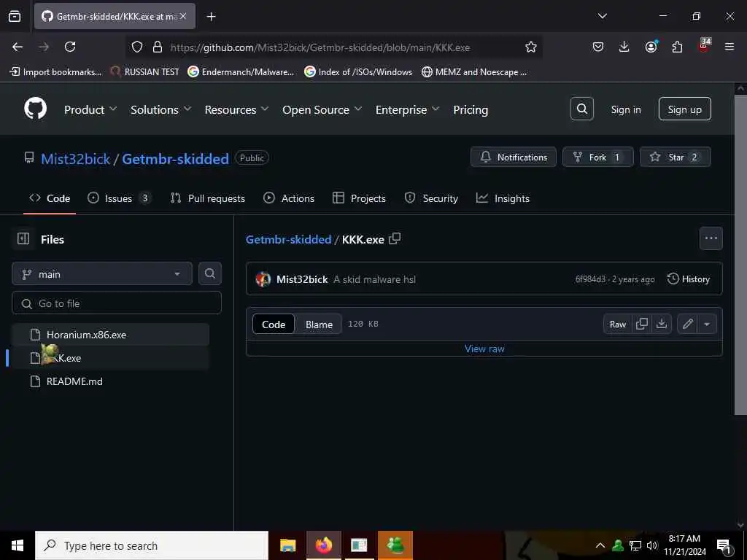Click Sign in link
747x560 pixels.
coord(625,109)
